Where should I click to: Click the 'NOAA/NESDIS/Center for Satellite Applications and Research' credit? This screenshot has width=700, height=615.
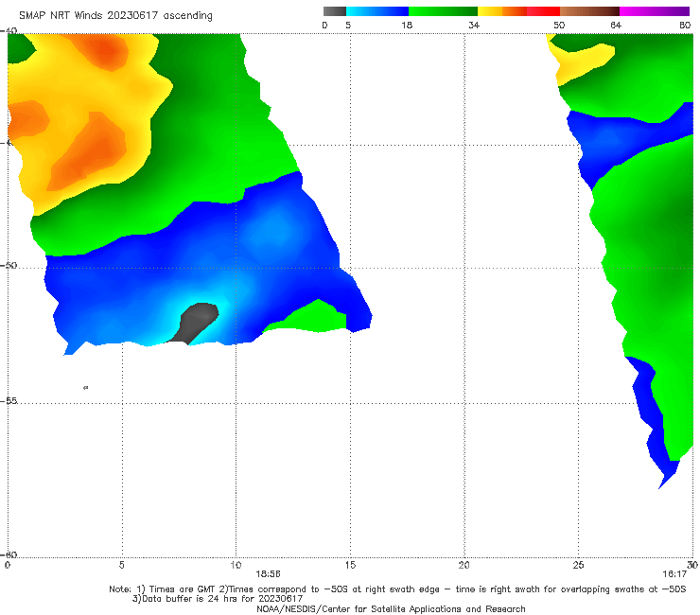click(x=391, y=609)
